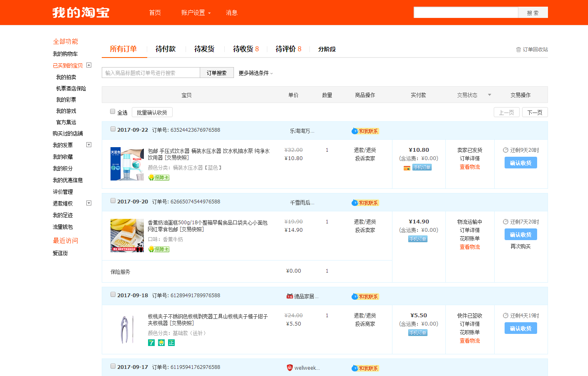Click the credit card icon under the ¥10.80 payment
This screenshot has width=588, height=376.
[x=407, y=168]
